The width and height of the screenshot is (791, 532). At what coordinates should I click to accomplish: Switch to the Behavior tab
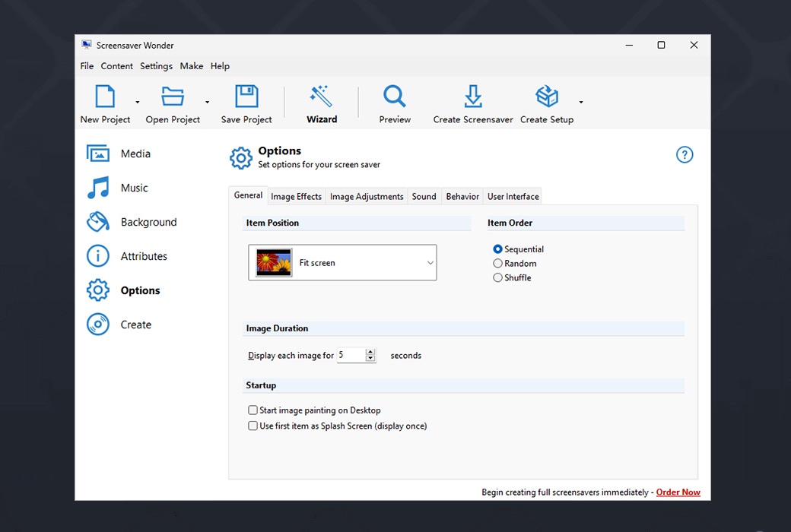click(x=462, y=197)
